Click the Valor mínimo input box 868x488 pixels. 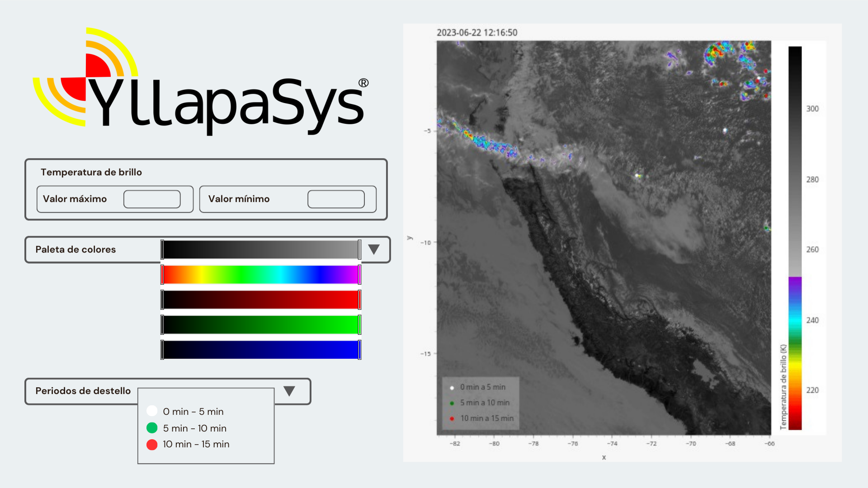click(x=336, y=199)
